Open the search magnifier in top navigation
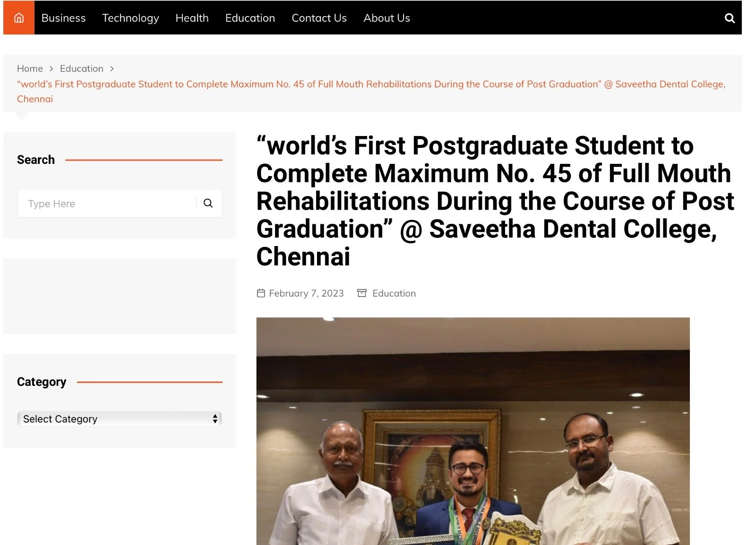The width and height of the screenshot is (756, 545). click(730, 18)
